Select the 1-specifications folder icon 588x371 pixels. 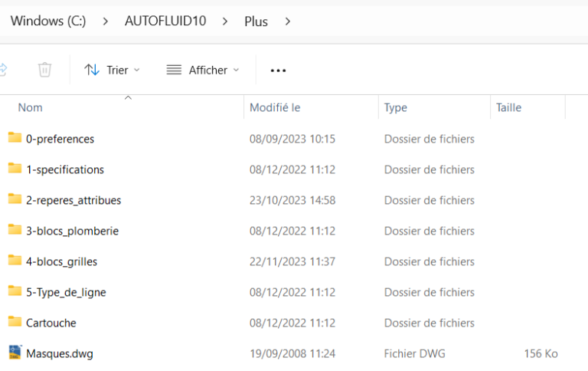point(15,169)
